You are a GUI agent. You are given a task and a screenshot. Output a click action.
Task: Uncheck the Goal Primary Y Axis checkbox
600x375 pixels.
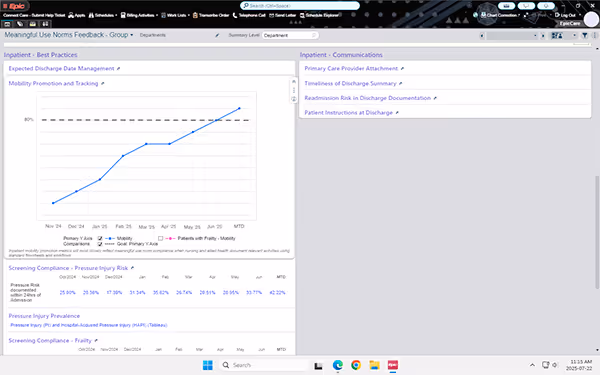tap(100, 244)
